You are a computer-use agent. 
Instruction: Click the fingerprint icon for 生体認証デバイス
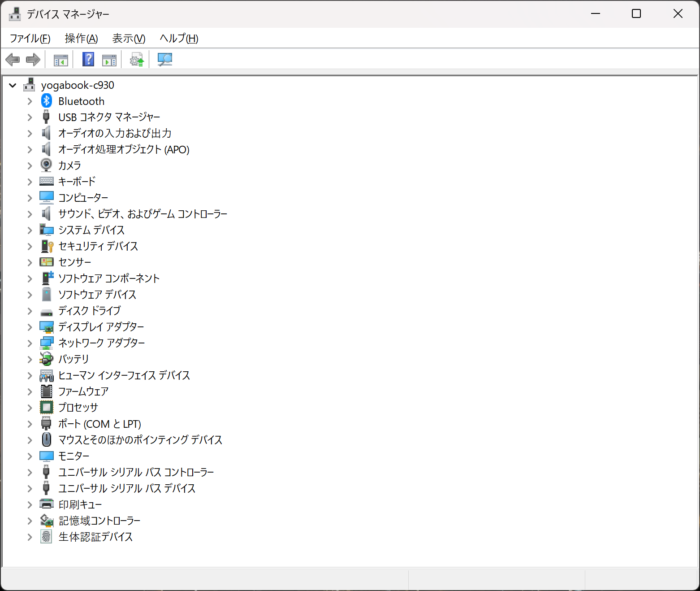tap(47, 537)
